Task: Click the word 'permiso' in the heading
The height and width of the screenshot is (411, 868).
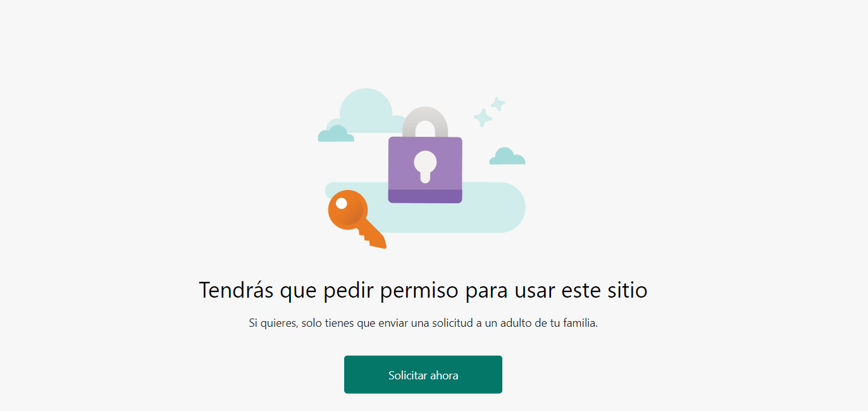Action: [419, 291]
